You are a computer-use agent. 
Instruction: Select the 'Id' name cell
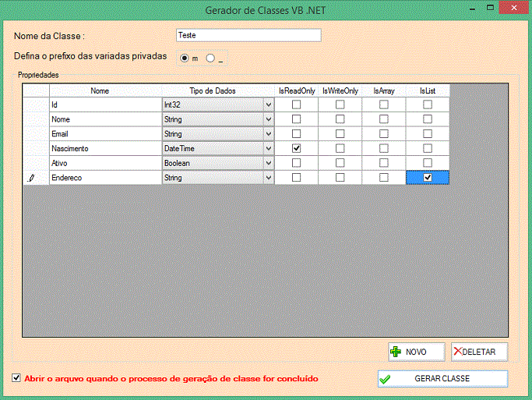coord(105,104)
